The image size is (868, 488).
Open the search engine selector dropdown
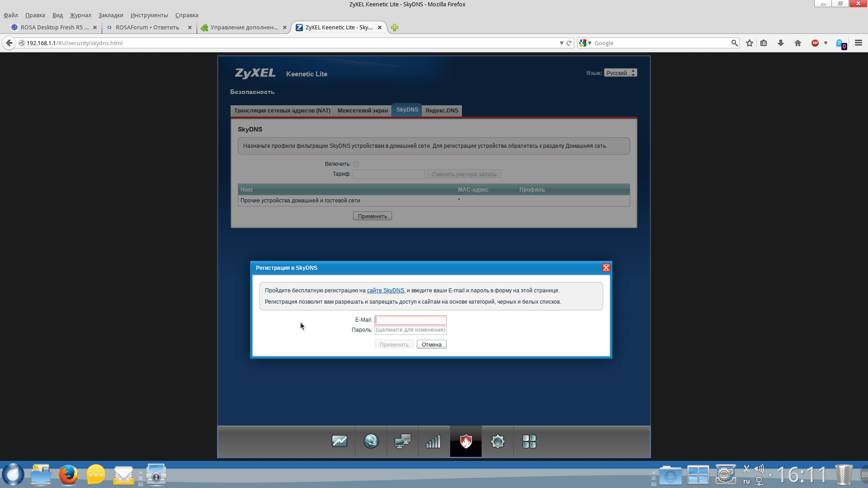[x=585, y=43]
